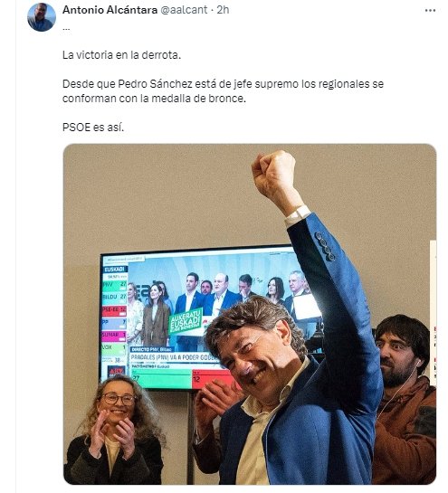Click the Antonio Alcántara display name
This screenshot has height=493, width=448.
pos(110,10)
